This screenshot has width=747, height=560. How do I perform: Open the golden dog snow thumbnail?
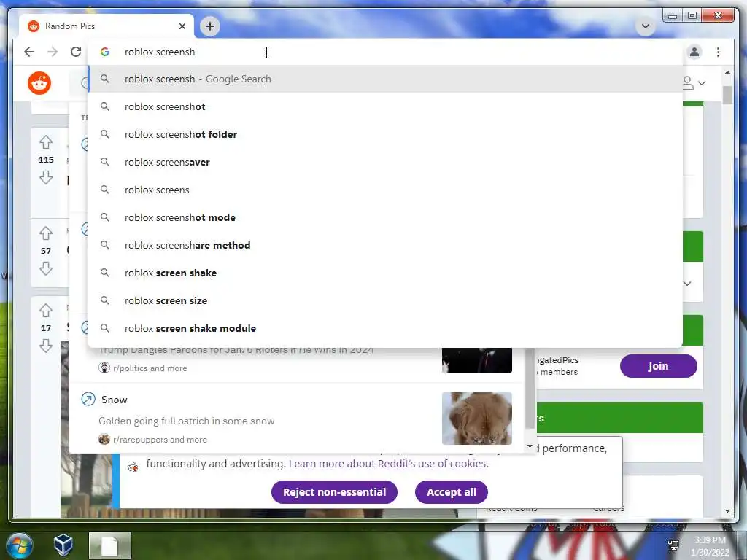[x=477, y=418]
